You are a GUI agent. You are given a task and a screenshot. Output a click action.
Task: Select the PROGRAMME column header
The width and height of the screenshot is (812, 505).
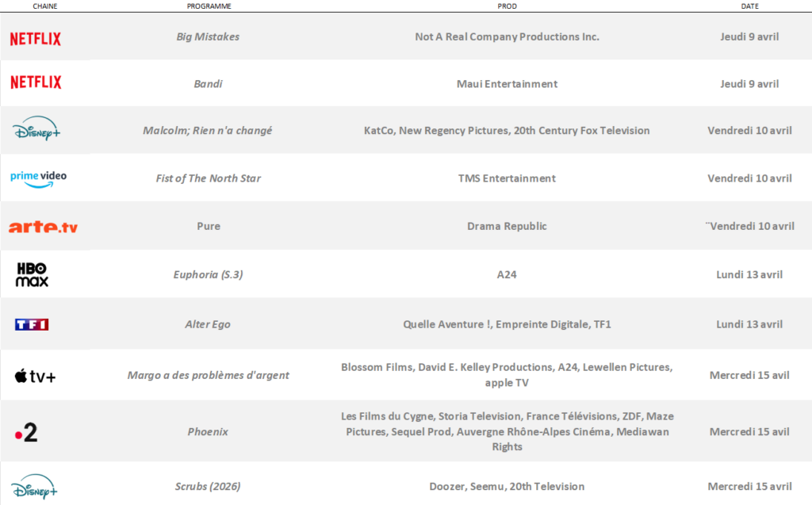209,6
